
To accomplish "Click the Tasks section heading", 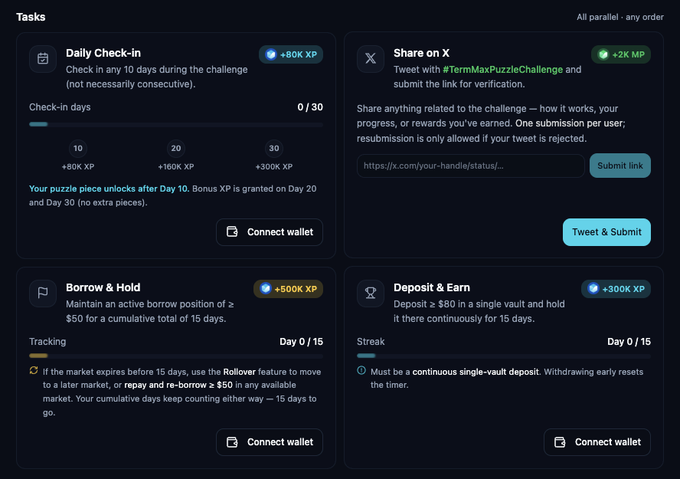I will (x=31, y=17).
